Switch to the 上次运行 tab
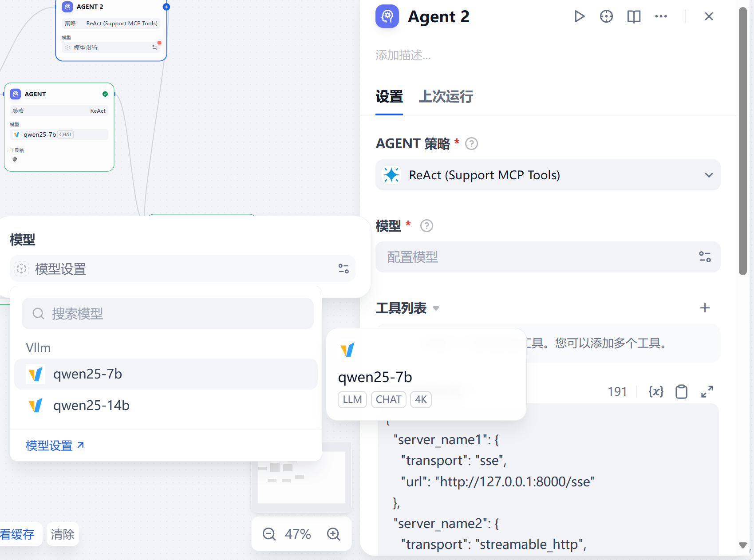This screenshot has width=754, height=560. (x=445, y=97)
